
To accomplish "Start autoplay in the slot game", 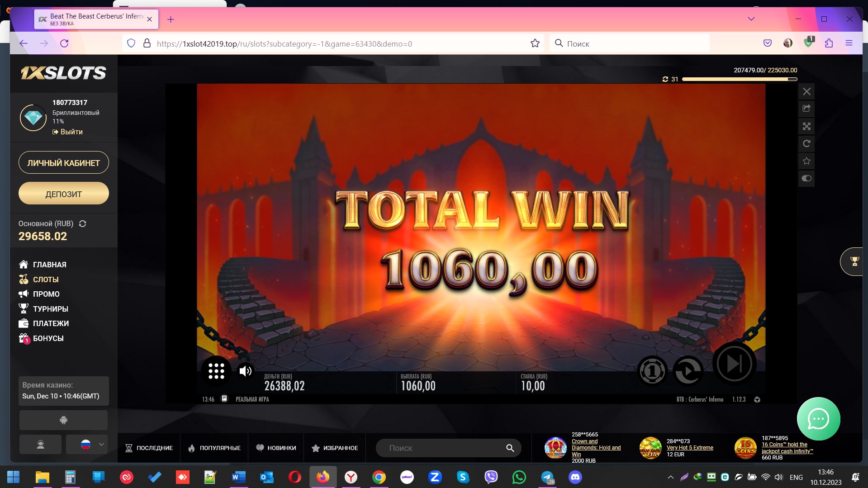I will tap(688, 371).
